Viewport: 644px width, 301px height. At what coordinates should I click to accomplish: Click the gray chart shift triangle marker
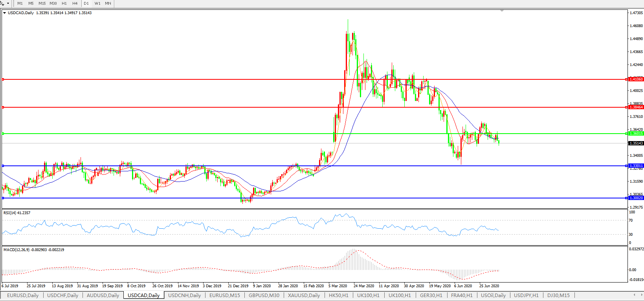point(502,11)
